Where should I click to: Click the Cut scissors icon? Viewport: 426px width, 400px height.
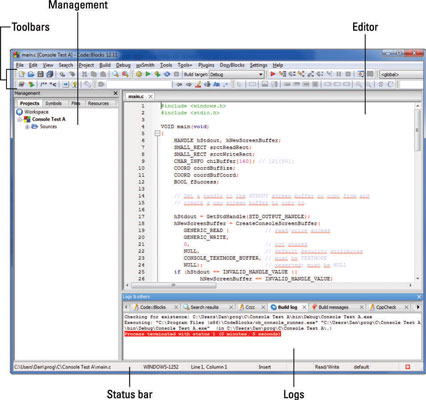84,74
